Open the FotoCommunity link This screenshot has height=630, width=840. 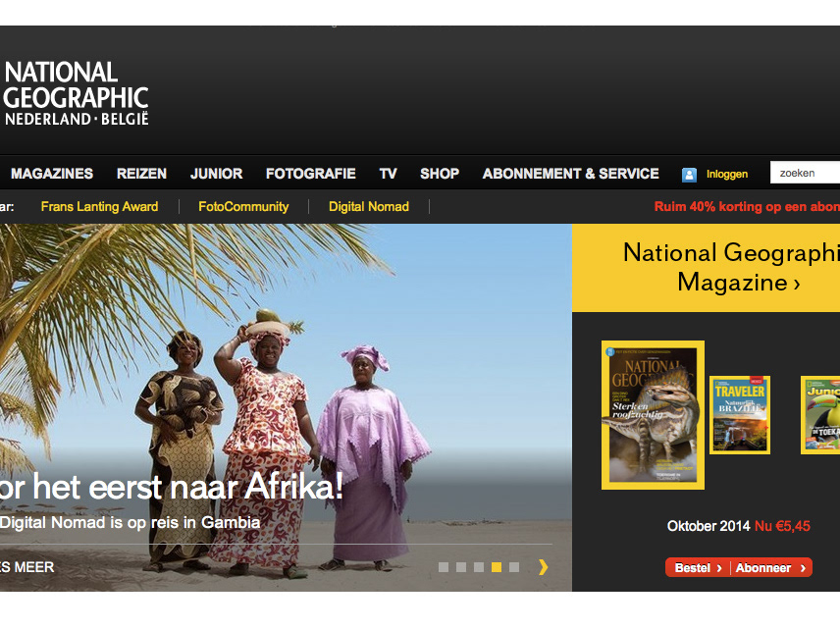[243, 206]
